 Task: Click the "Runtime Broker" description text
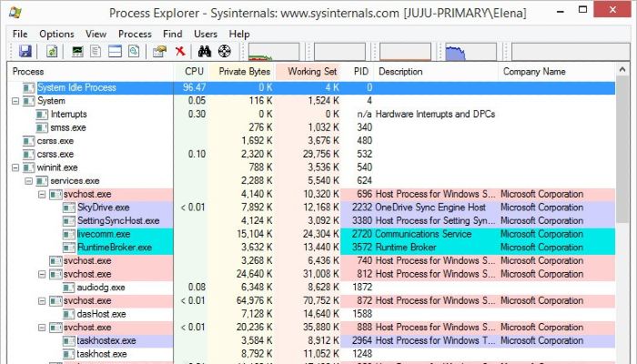(x=406, y=248)
